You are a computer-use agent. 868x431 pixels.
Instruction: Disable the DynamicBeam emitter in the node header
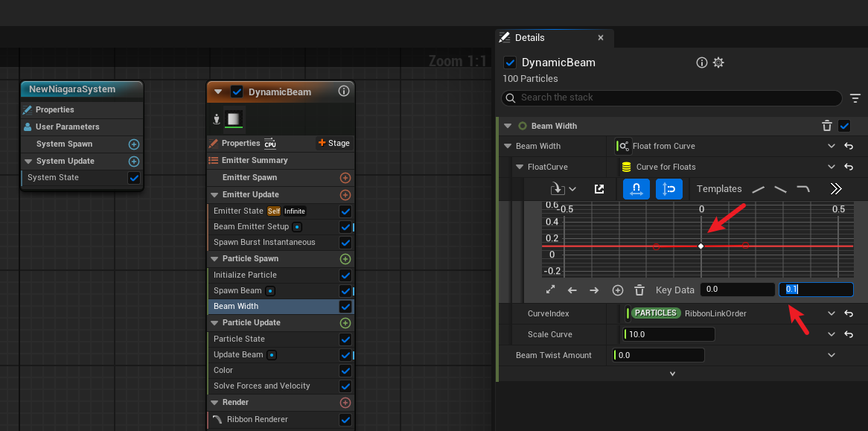237,92
